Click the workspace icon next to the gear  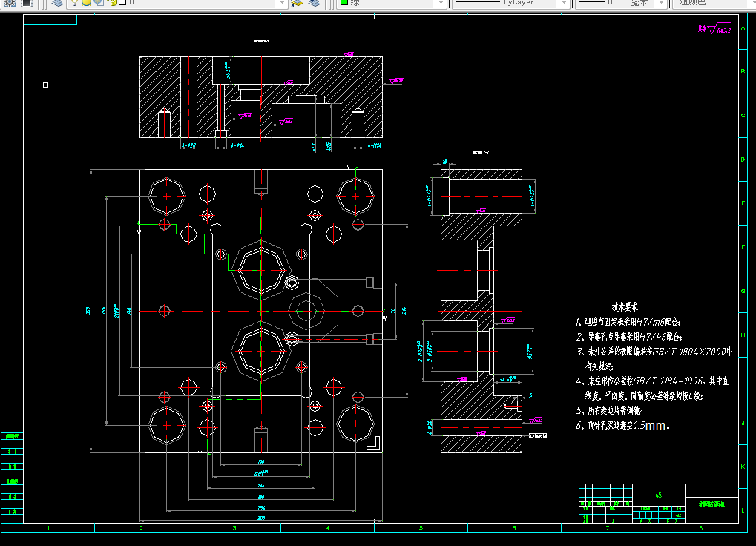[x=27, y=2]
